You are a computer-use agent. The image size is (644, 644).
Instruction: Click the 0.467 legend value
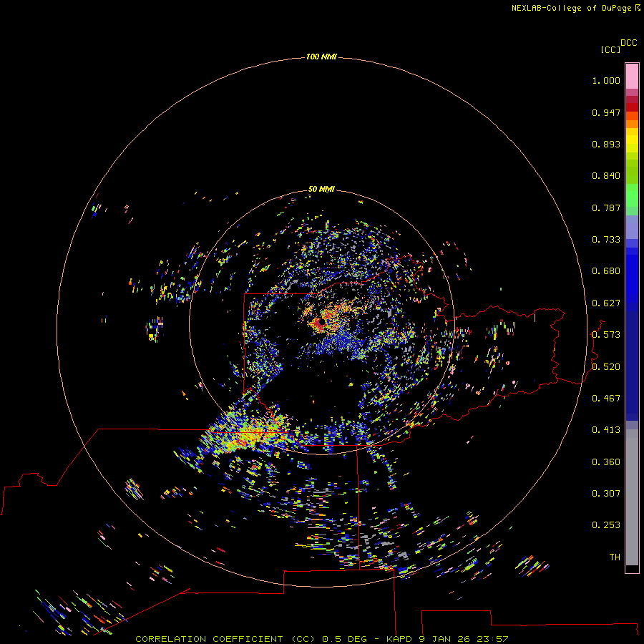point(606,399)
